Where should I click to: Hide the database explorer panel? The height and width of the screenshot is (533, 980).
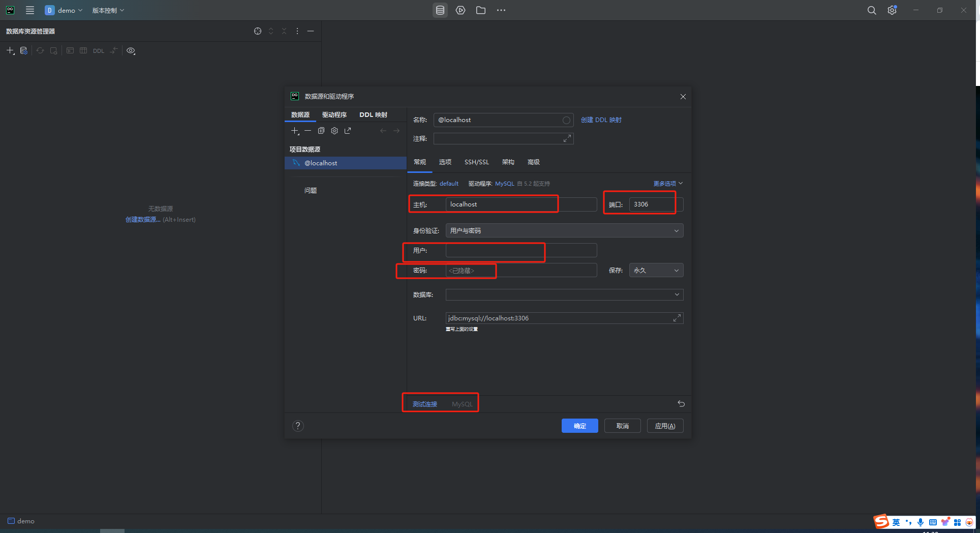click(x=311, y=31)
